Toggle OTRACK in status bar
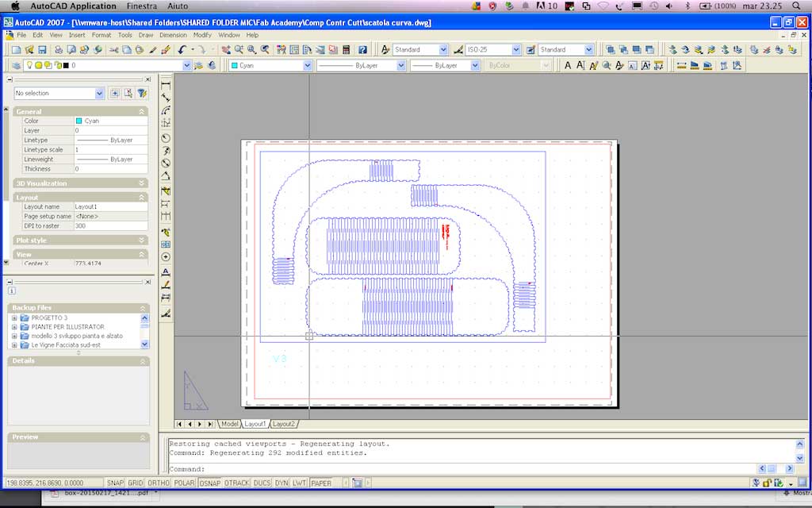 point(236,483)
